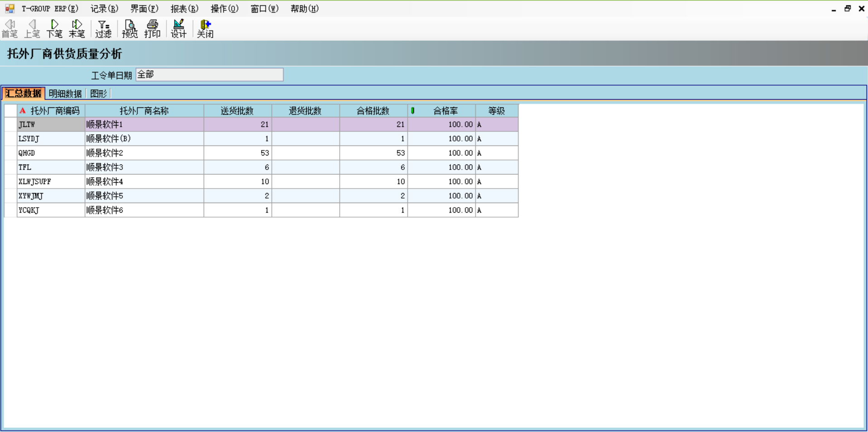Go to next record (下笔)
Viewport: 868px width, 432px height.
(x=54, y=29)
